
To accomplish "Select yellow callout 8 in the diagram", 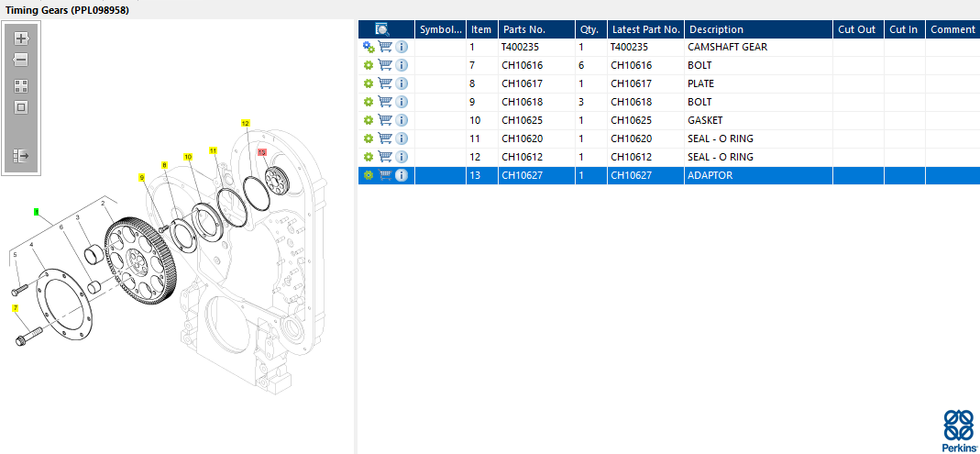I will coord(164,165).
